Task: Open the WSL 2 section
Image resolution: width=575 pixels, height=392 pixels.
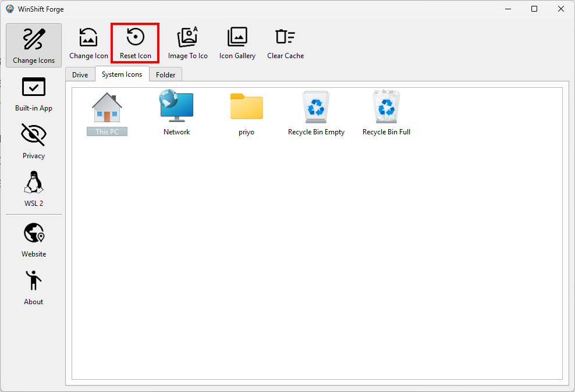Action: (x=34, y=190)
